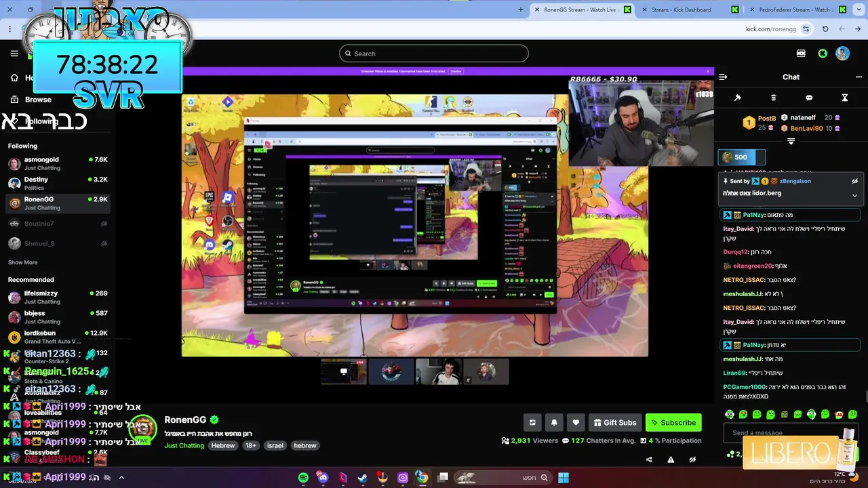Viewport: 868px width, 488px height.
Task: Open the Windows Start button
Action: tap(564, 478)
